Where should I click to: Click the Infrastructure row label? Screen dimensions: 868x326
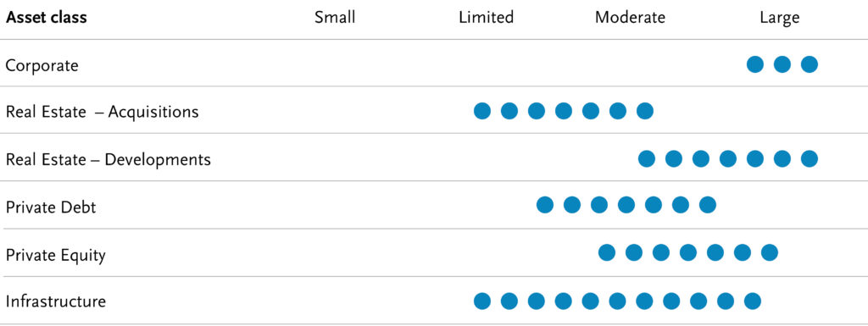click(x=55, y=301)
